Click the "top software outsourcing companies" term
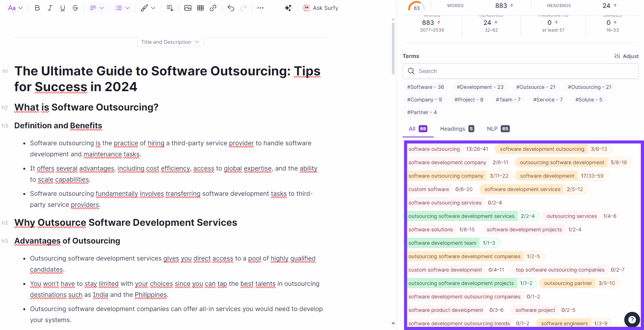 (570, 270)
